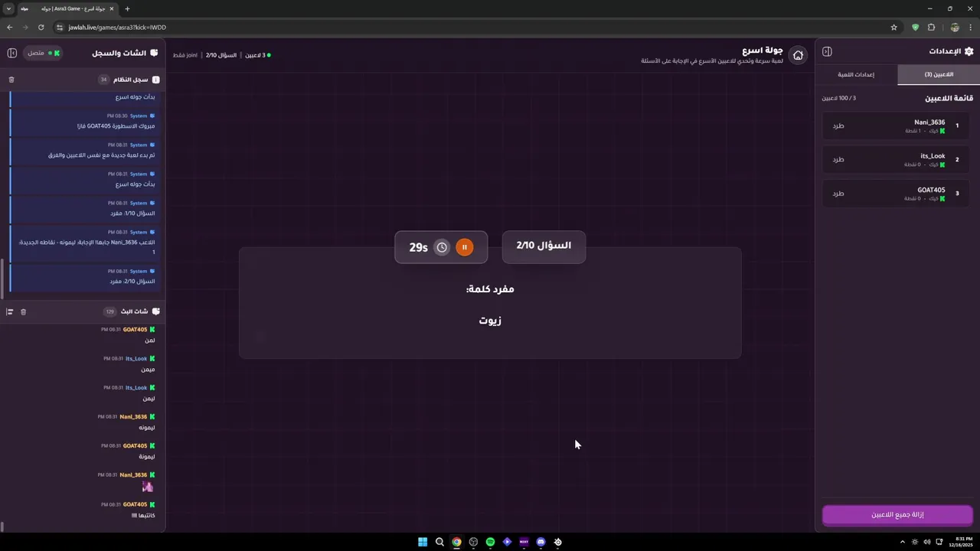Click the stream chat count badge 129
980x551 pixels.
point(109,311)
